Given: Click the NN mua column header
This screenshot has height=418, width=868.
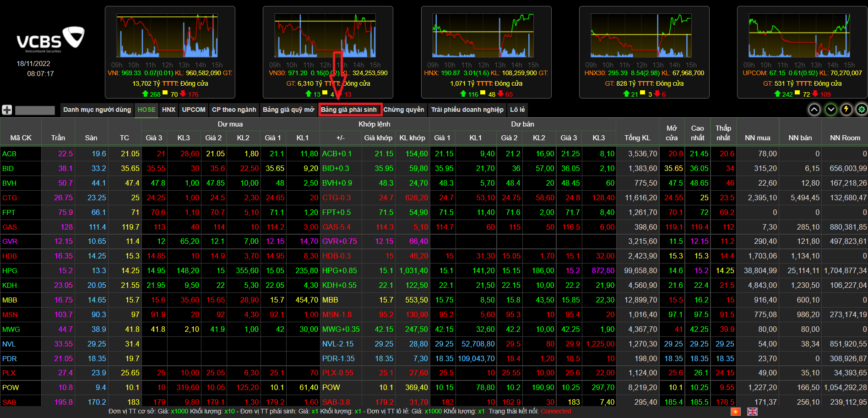Looking at the screenshot, I should click(x=758, y=137).
